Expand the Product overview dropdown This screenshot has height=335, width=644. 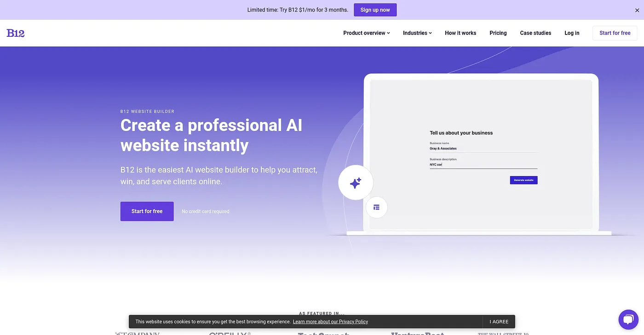367,33
